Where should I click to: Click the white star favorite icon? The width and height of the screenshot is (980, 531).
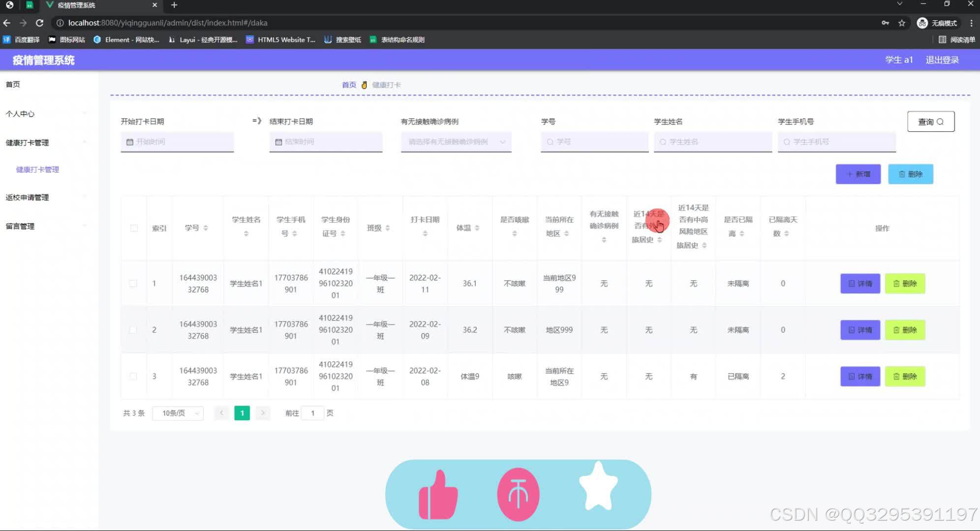click(598, 486)
